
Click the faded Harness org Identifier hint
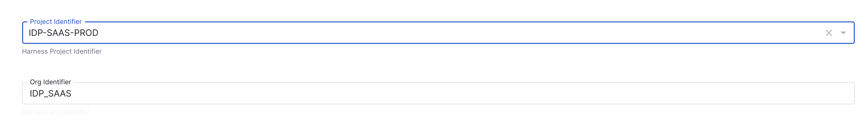[56, 112]
